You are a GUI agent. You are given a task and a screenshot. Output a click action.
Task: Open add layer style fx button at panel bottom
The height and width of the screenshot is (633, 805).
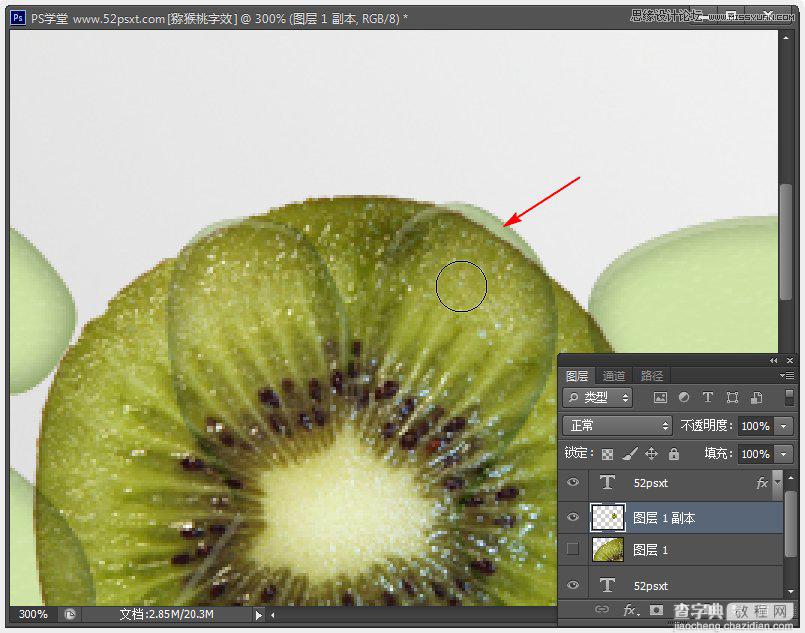[x=629, y=610]
